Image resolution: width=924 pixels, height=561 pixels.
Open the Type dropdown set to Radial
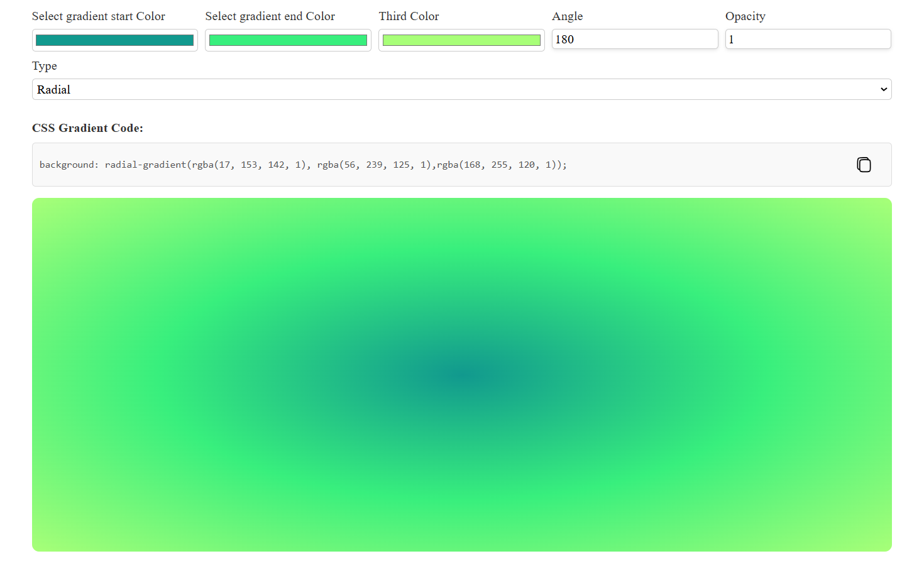pos(462,89)
